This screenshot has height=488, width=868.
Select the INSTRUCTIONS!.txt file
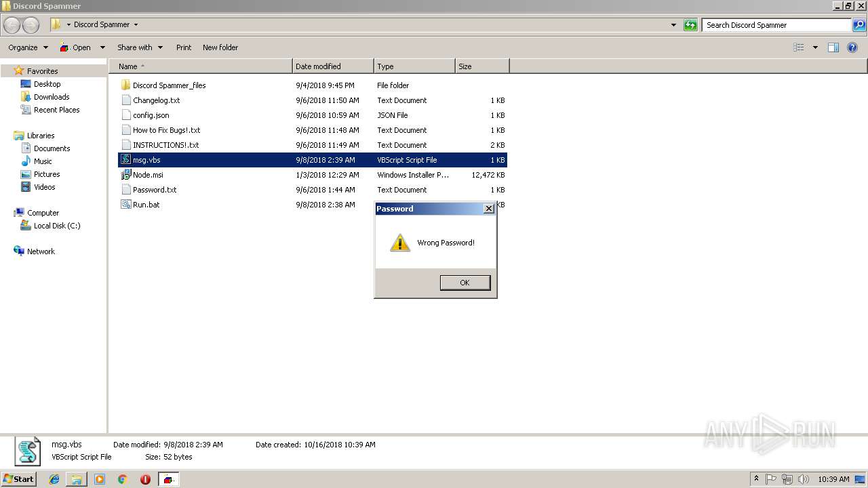(x=165, y=145)
